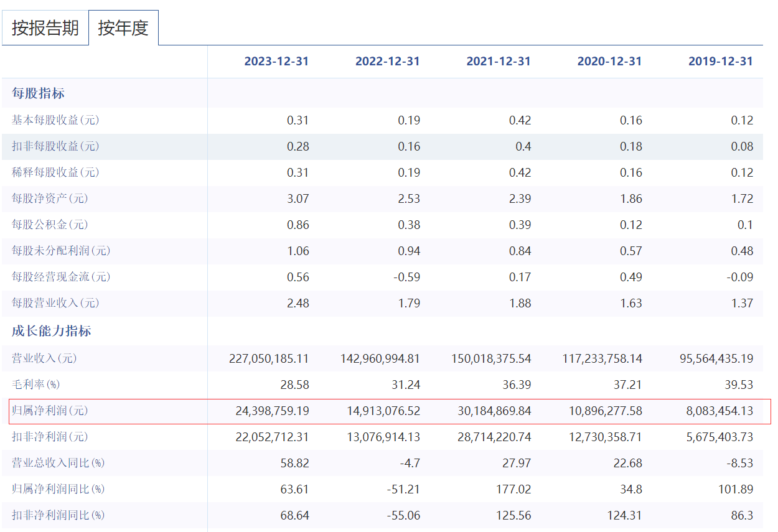
Task: Click the 2023-12-31 column header
Action: click(276, 62)
